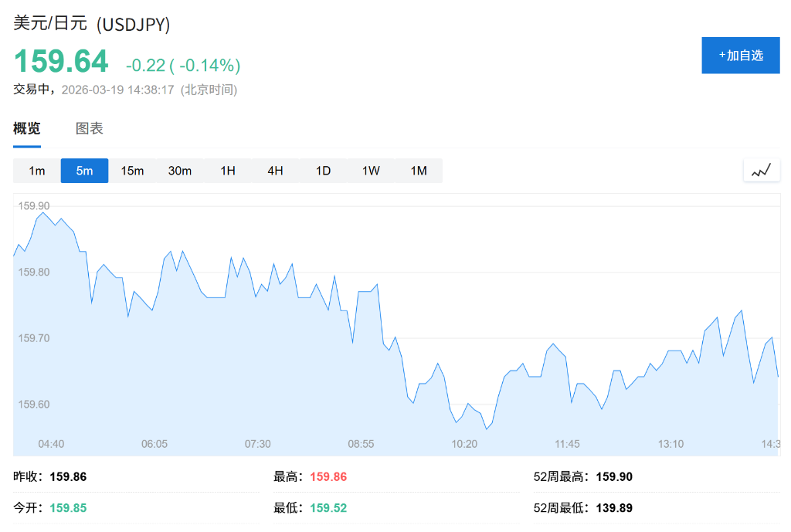791x532 pixels.
Task: Click the 52周最高 159.90 value
Action: tap(614, 476)
